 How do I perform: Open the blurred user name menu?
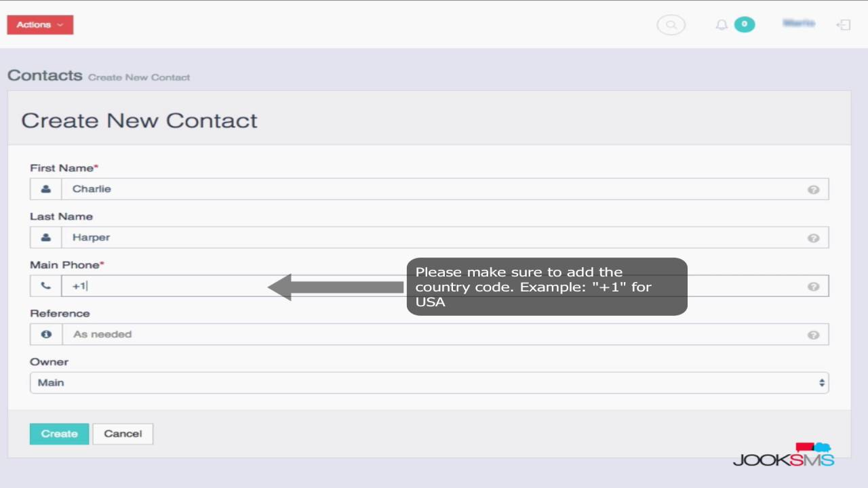pos(799,24)
